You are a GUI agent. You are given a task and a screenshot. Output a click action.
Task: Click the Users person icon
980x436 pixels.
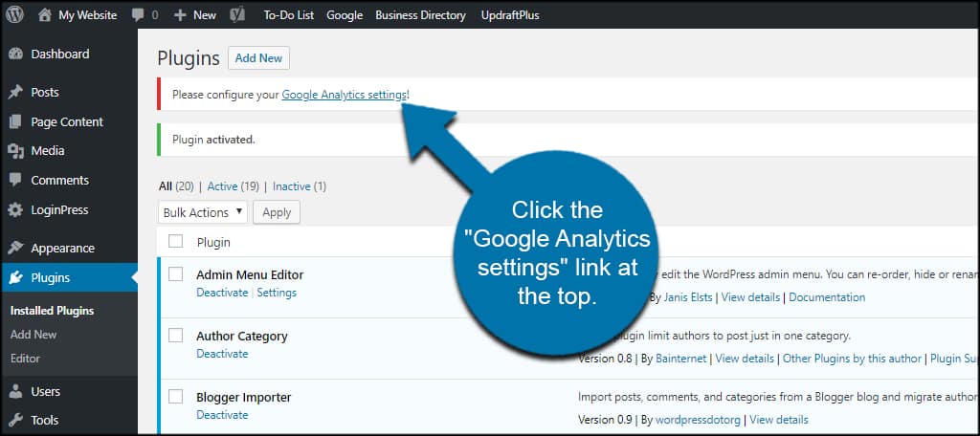[15, 392]
